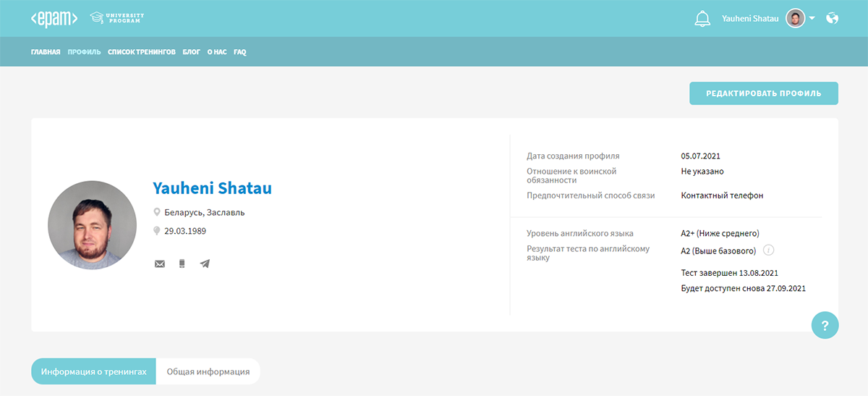Open the БЛОГ page

click(x=191, y=52)
